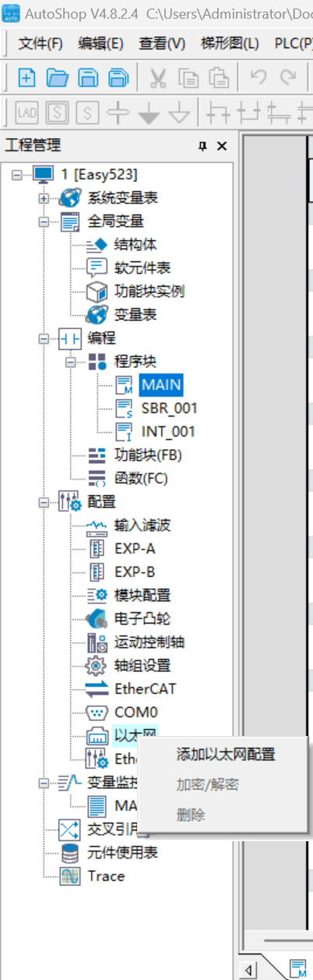
Task: Open the 梯形图(L) menu
Action: pos(229,43)
